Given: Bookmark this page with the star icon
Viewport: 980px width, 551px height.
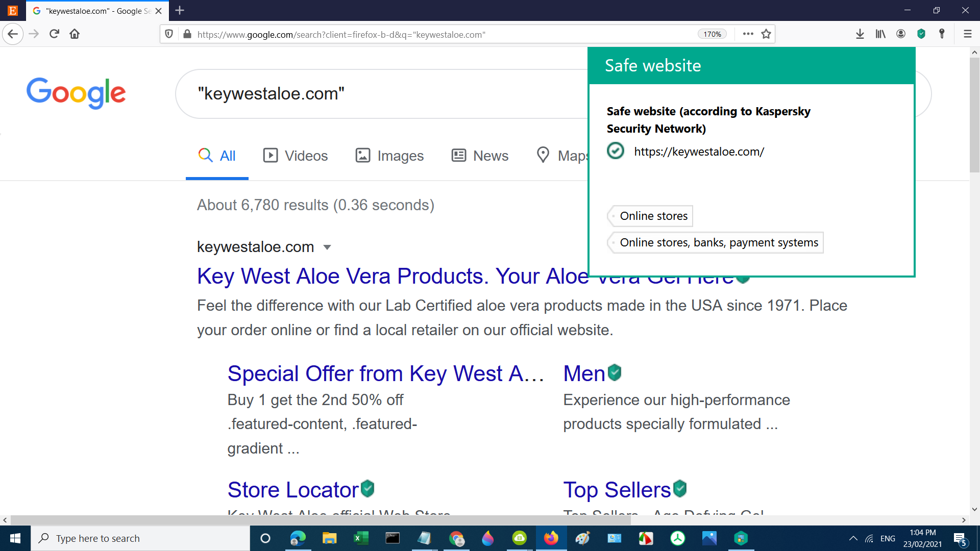Looking at the screenshot, I should [x=766, y=34].
